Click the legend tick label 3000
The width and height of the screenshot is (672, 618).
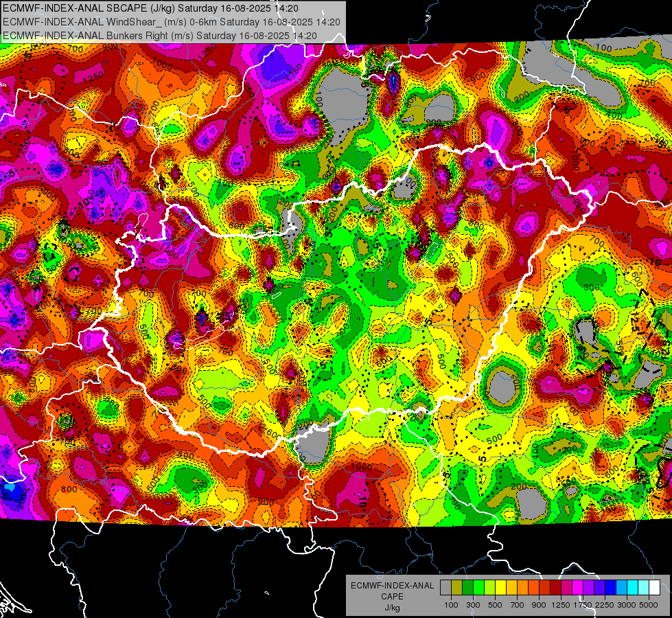pyautogui.click(x=627, y=605)
